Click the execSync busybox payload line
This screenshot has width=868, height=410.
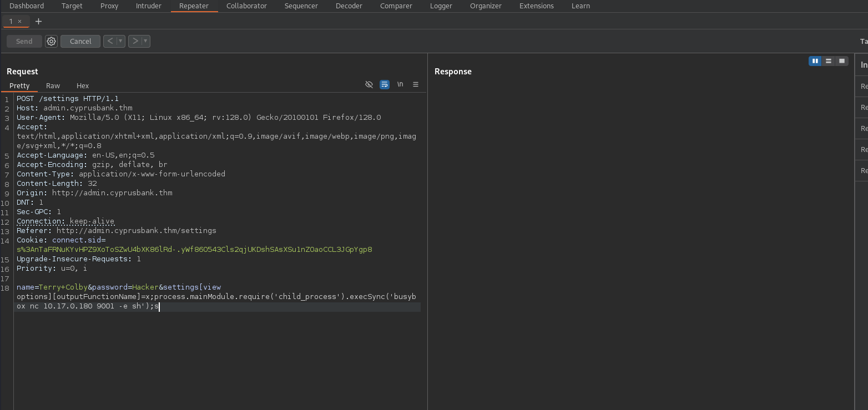[x=216, y=297]
